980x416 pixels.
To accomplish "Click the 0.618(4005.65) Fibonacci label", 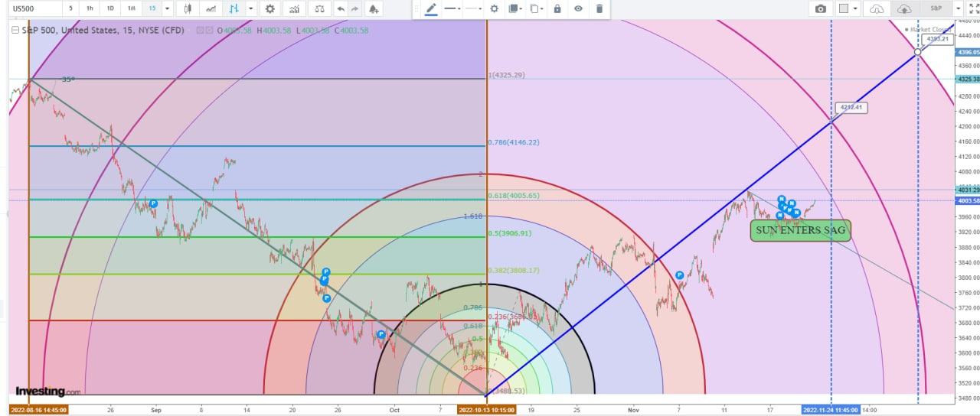I will pos(514,196).
